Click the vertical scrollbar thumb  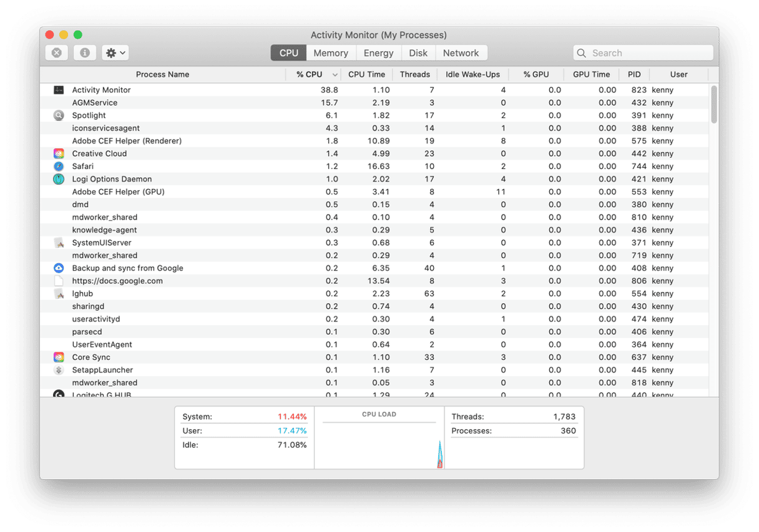pyautogui.click(x=714, y=104)
